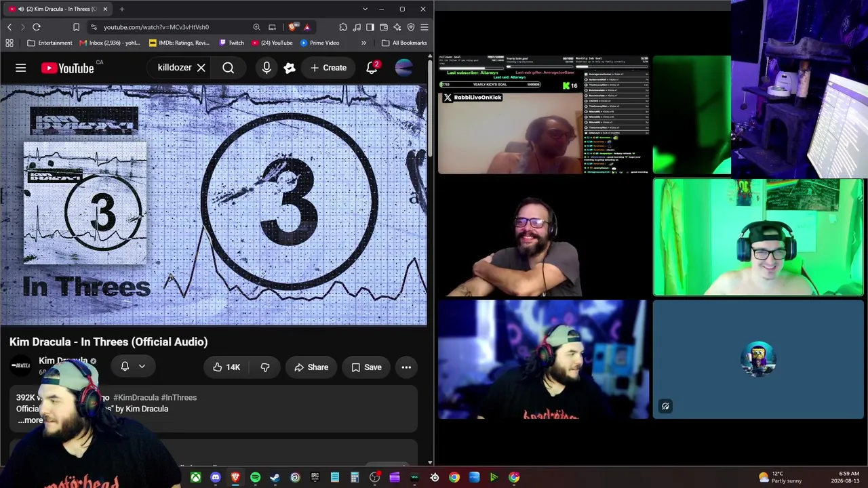This screenshot has width=868, height=488.
Task: Open the Prime Video bookmark
Action: (319, 43)
